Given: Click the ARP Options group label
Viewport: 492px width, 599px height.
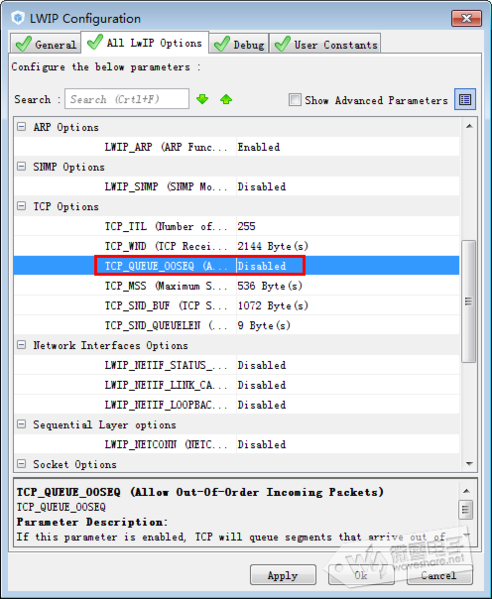Looking at the screenshot, I should (x=66, y=127).
